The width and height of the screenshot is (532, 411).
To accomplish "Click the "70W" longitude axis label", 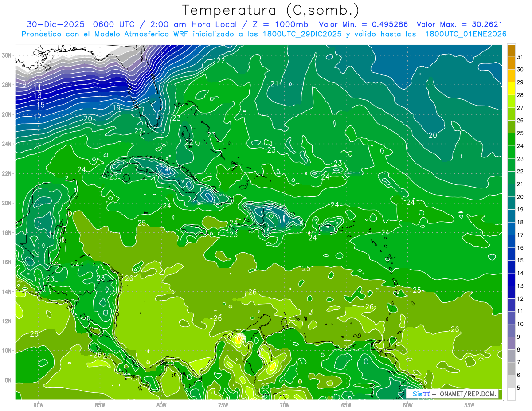I will [x=285, y=405].
